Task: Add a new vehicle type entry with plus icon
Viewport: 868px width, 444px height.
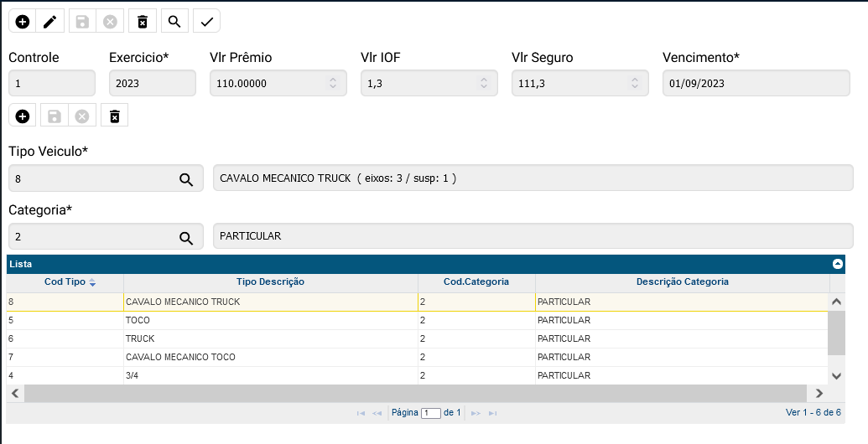Action: [x=23, y=116]
